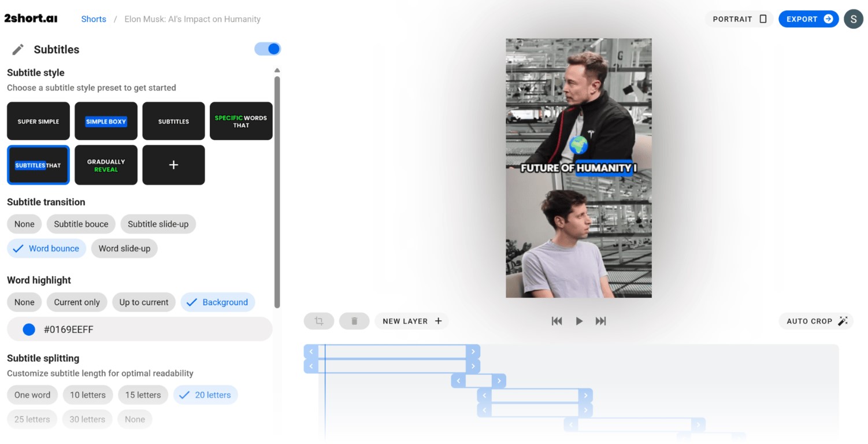The image size is (868, 444).
Task: Select Word slide-up transition
Action: click(x=124, y=249)
